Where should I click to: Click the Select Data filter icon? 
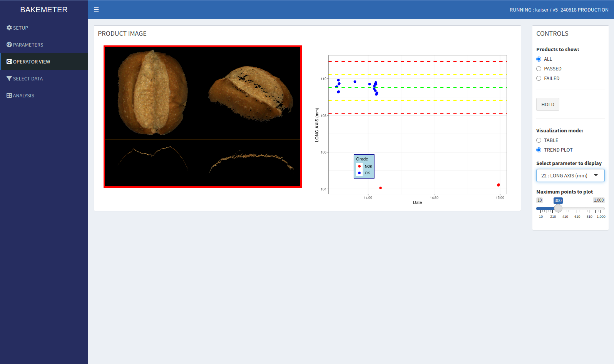tap(9, 78)
